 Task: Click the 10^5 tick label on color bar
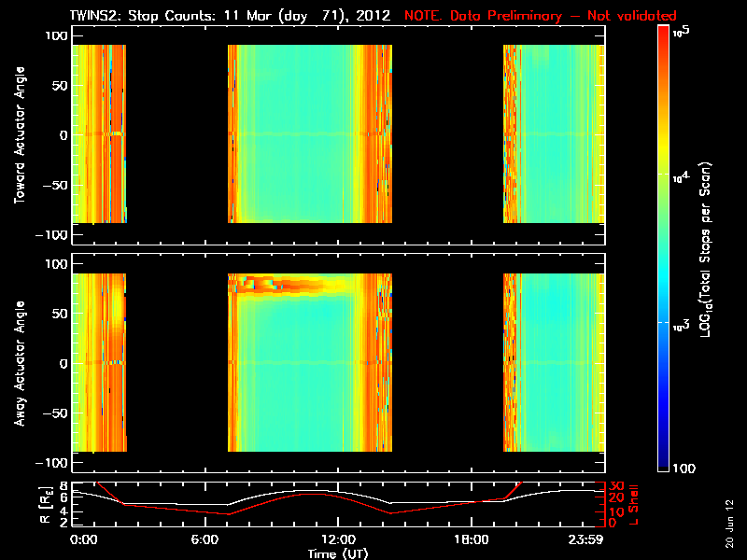tap(682, 32)
